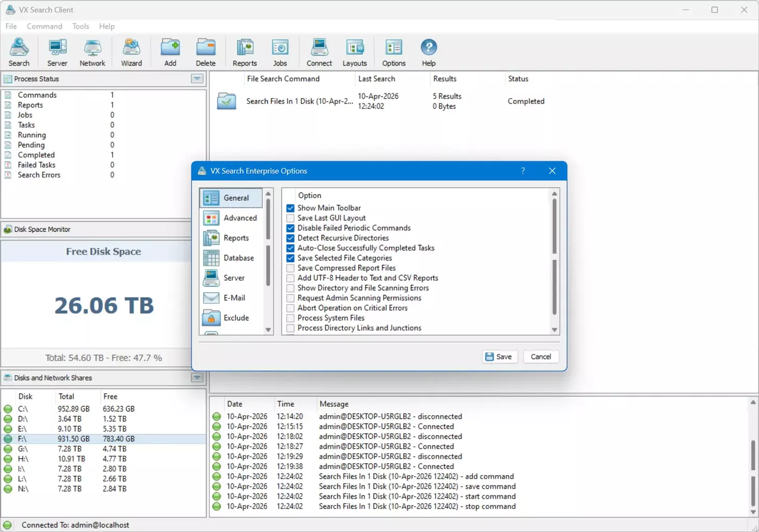
Task: Open Layouts from the toolbar
Action: tap(354, 52)
